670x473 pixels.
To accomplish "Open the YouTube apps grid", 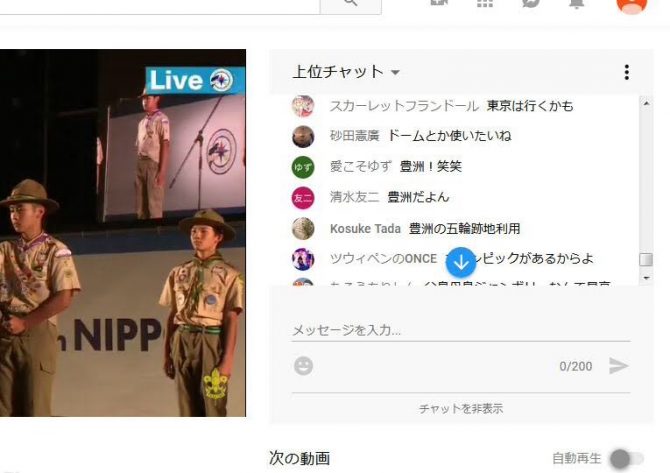I will pyautogui.click(x=485, y=3).
